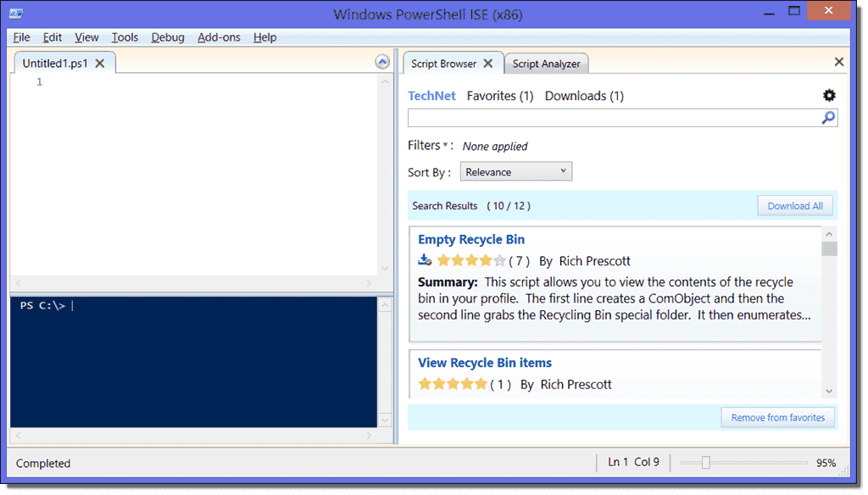Viewport: 868px width, 495px height.
Task: Open the Empty Recycle Bin script link
Action: click(x=471, y=239)
